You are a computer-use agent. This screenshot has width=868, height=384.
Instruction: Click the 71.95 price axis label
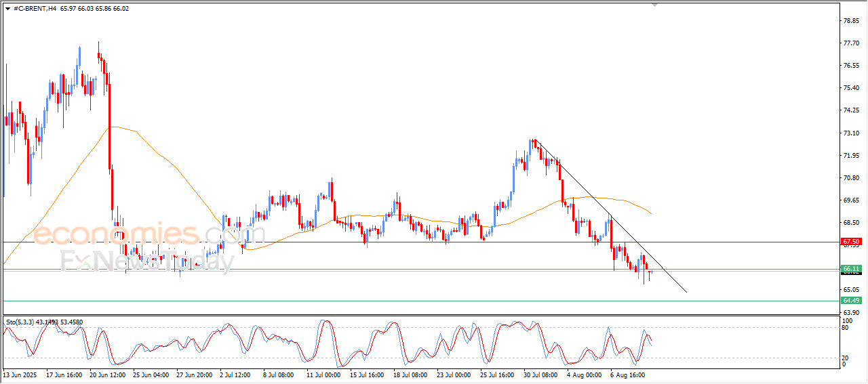click(851, 156)
